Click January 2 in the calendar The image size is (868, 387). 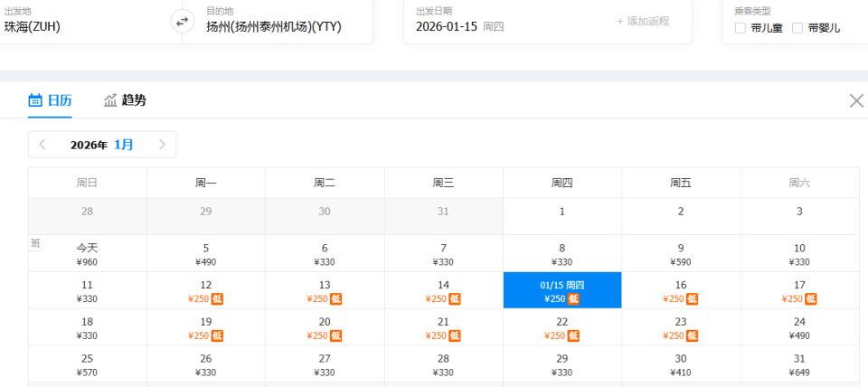coord(681,216)
